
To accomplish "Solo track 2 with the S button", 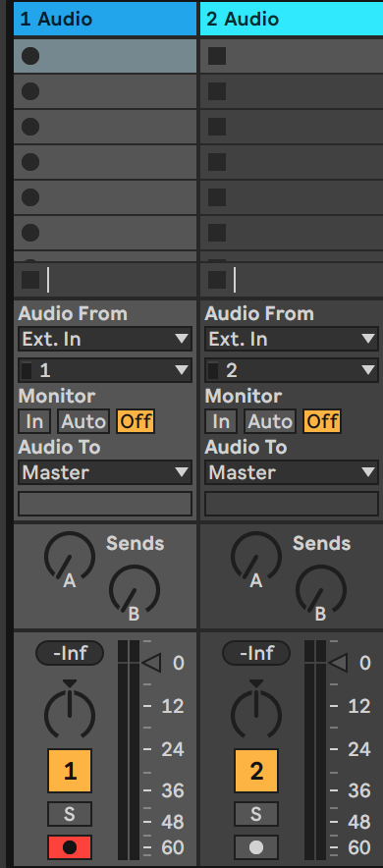I will pyautogui.click(x=255, y=814).
